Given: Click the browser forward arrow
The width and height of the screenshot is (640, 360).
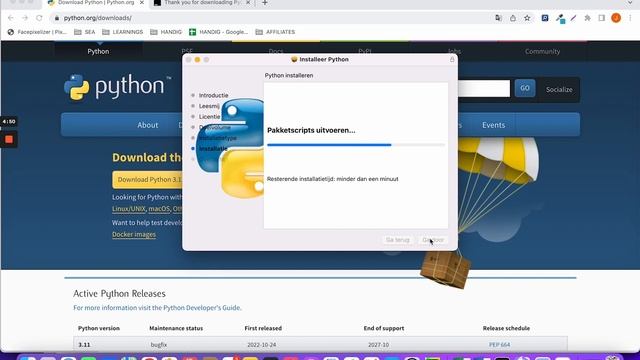Looking at the screenshot, I should [25, 18].
